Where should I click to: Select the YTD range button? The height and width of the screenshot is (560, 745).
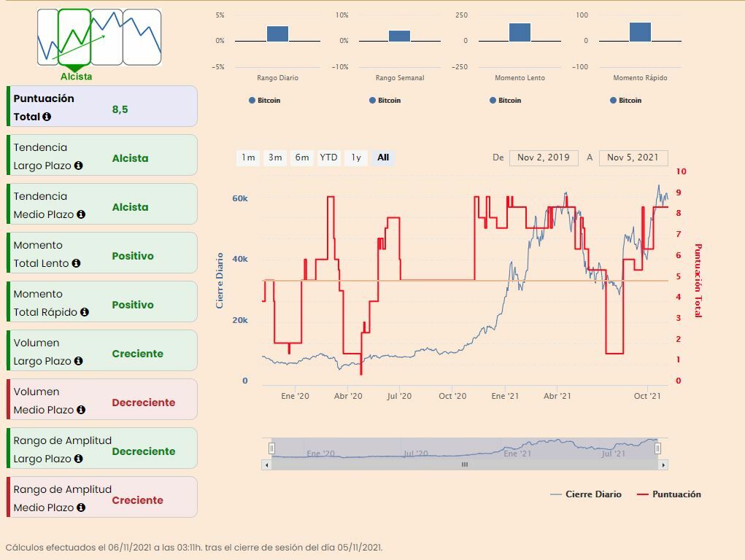click(328, 157)
